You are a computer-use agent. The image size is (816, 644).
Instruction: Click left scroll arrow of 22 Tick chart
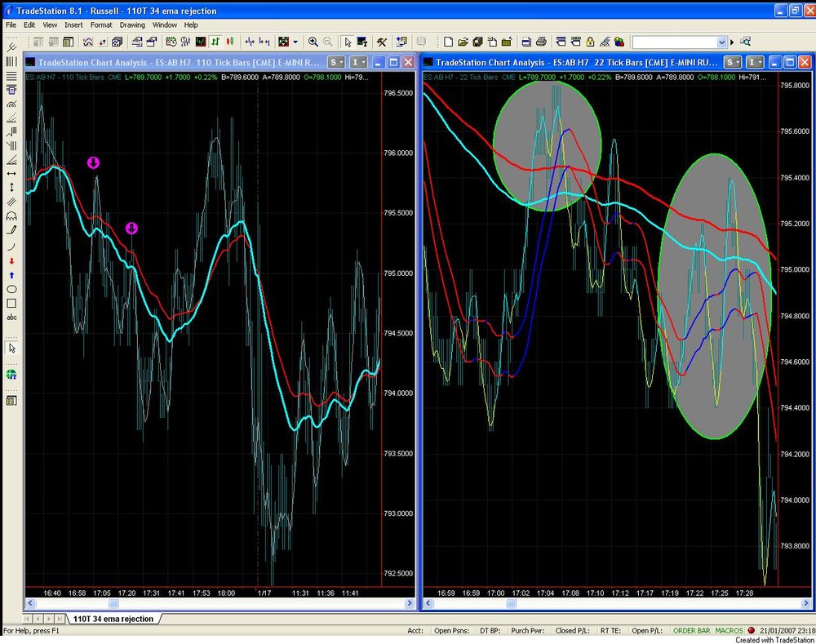pos(428,603)
